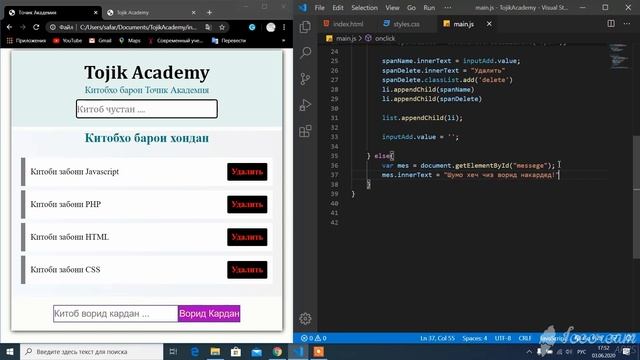Click the editor minimap
The width and height of the screenshot is (640, 360).
click(619, 56)
